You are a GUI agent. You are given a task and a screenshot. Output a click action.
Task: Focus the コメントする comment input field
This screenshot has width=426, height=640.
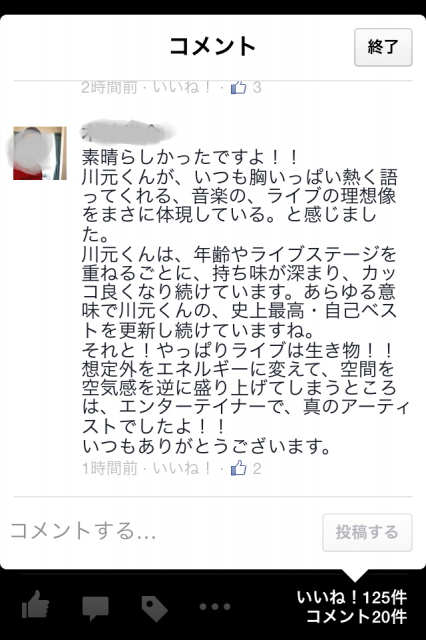[163, 531]
